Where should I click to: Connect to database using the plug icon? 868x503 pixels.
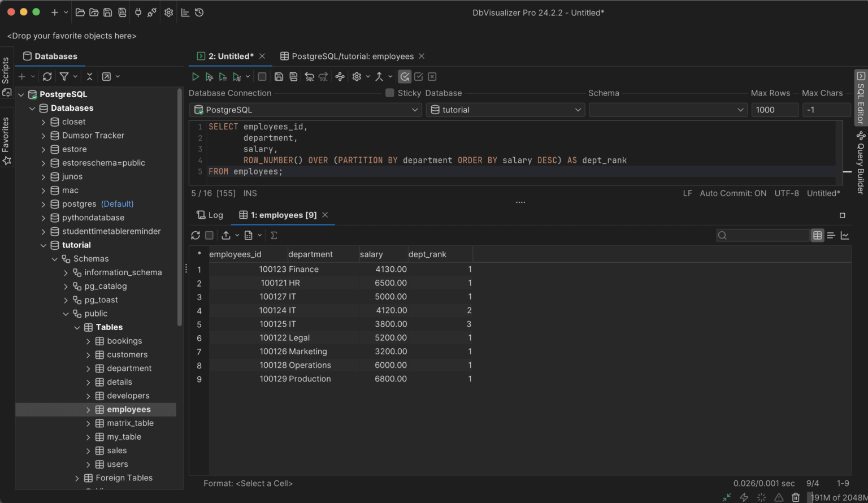(x=138, y=12)
